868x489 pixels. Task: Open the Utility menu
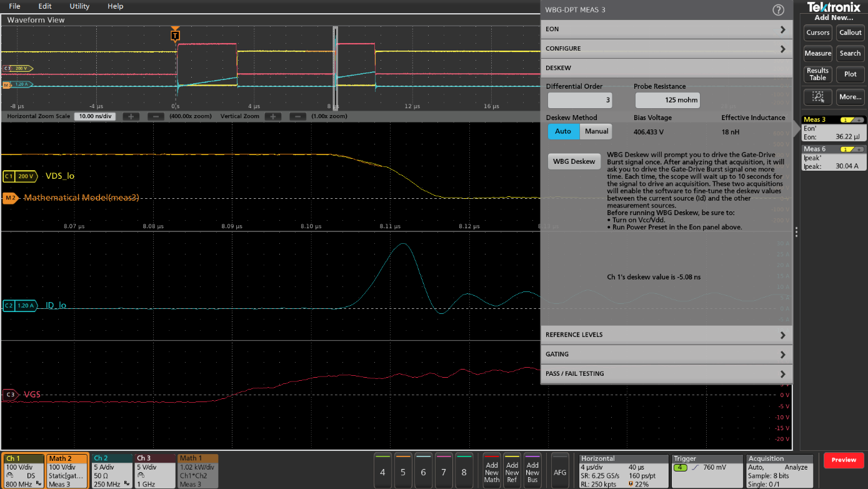pyautogui.click(x=79, y=6)
